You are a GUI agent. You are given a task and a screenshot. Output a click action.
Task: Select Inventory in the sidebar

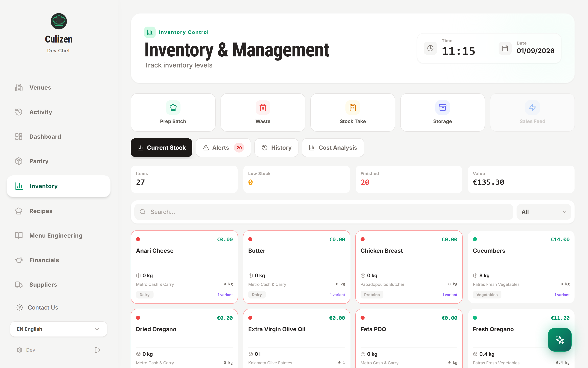pyautogui.click(x=59, y=186)
